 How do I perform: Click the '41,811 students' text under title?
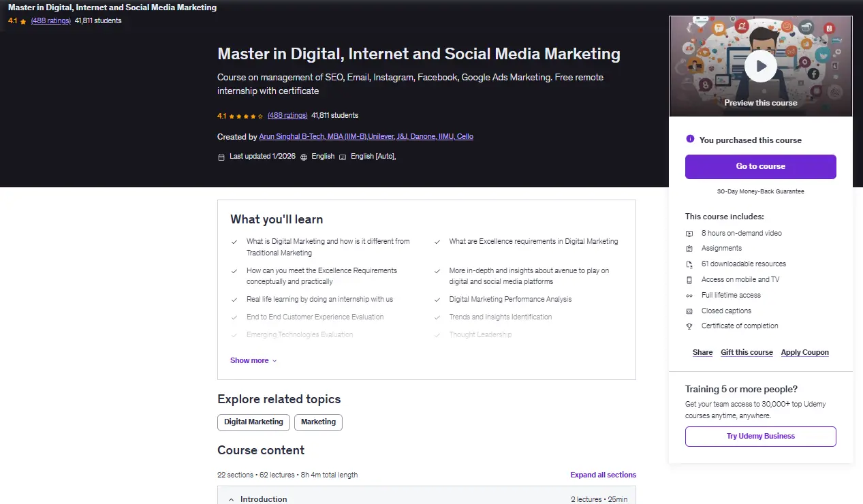point(334,115)
